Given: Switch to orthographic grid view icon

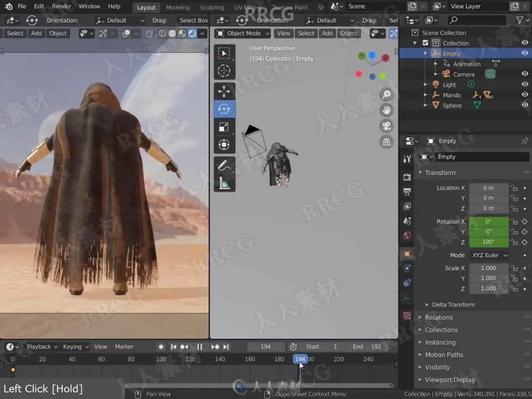Looking at the screenshot, I should pos(387,142).
